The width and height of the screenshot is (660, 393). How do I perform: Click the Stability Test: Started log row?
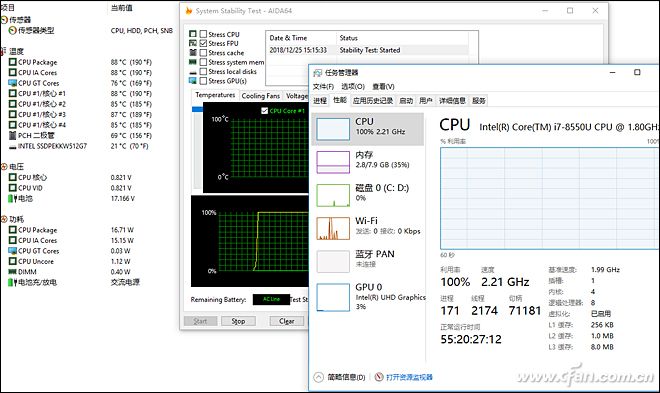coord(368,50)
